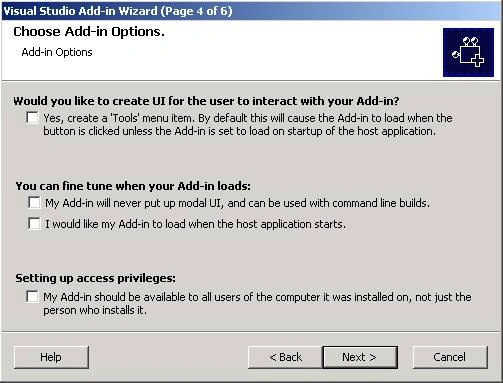Click the Add-in puzzle piece icon in header
Screen dimensions: 503x383
468,52
